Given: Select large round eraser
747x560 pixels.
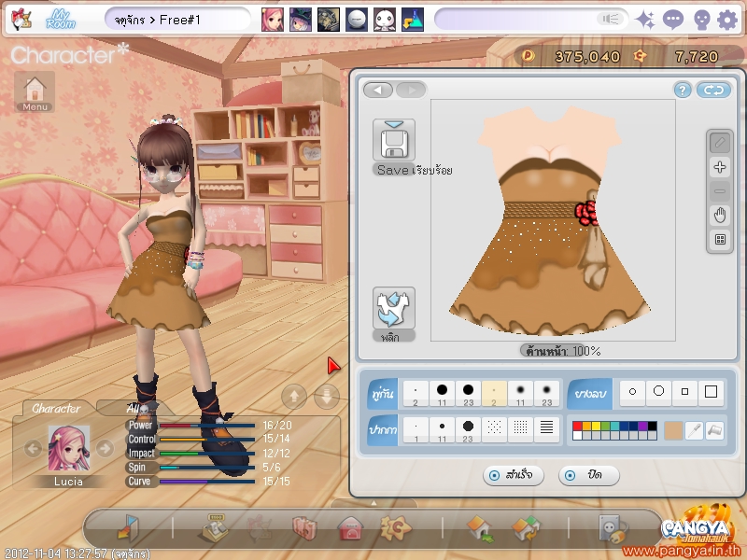Looking at the screenshot, I should (658, 392).
